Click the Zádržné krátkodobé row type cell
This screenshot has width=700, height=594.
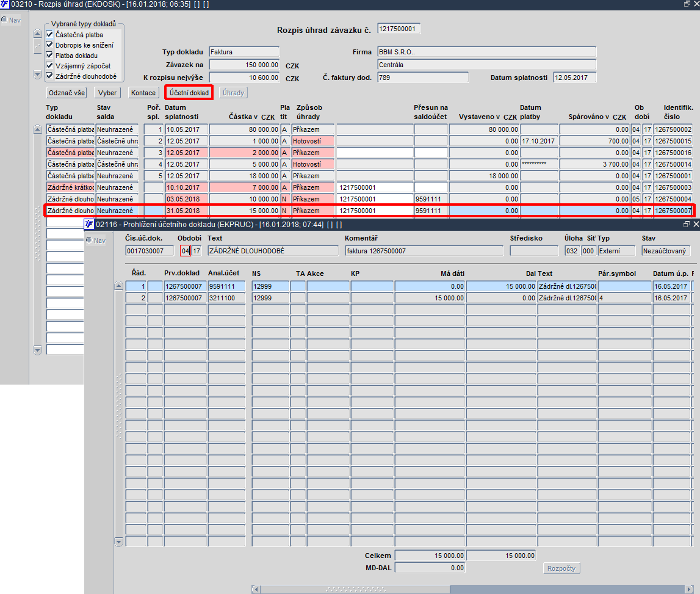coord(70,187)
